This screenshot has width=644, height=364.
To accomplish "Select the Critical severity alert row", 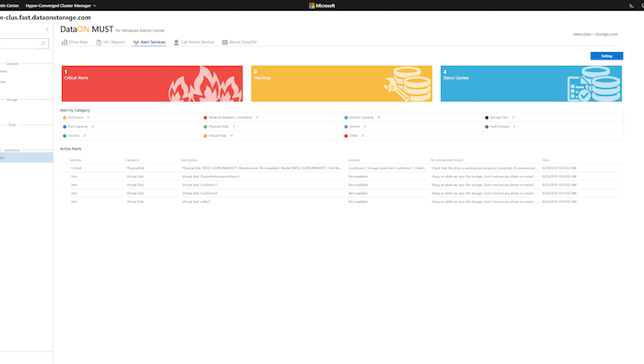I will pos(341,168).
